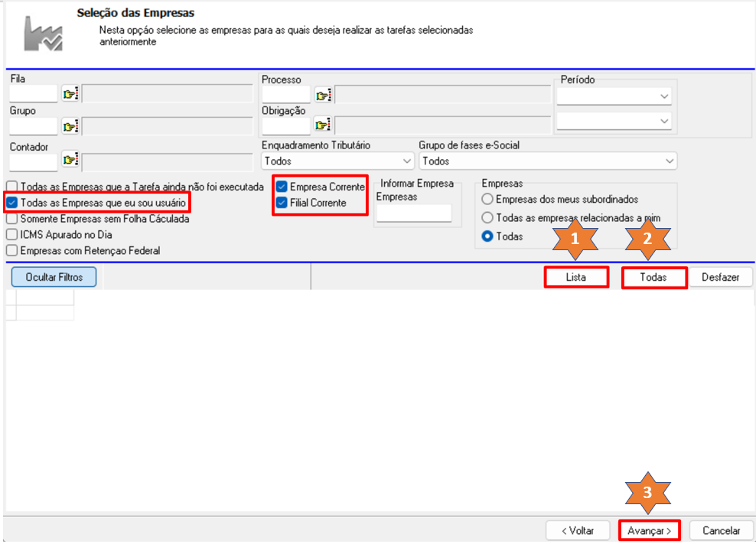Focus the Processo code input field
The image size is (756, 544).
pyautogui.click(x=286, y=95)
